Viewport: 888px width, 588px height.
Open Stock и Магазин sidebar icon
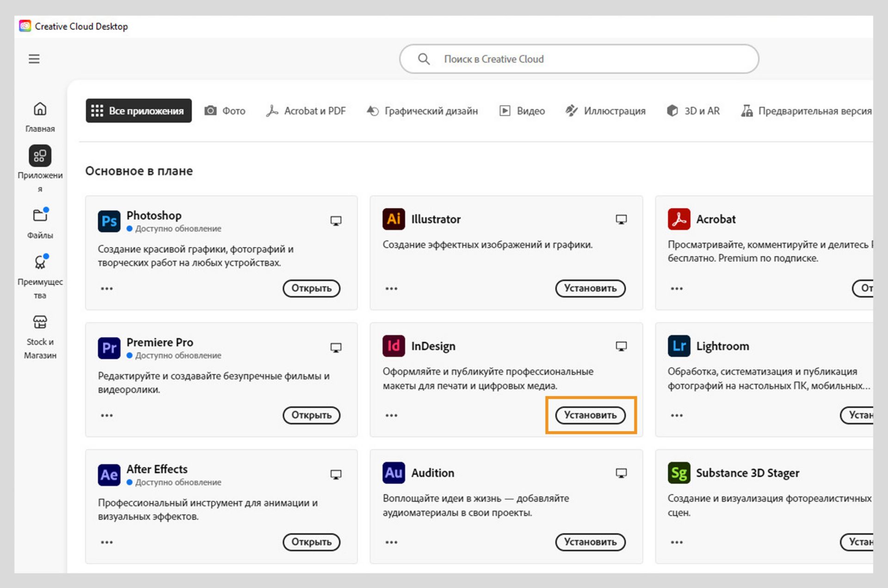tap(40, 322)
